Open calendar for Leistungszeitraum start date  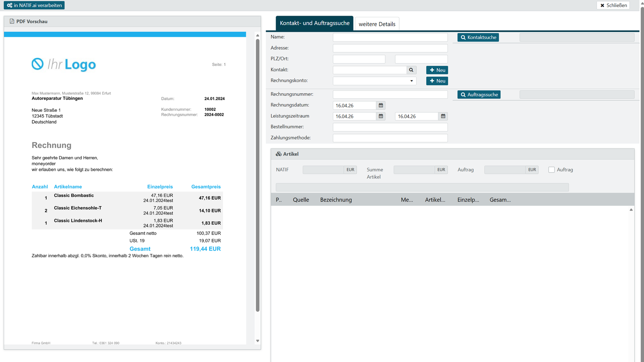coord(381,116)
